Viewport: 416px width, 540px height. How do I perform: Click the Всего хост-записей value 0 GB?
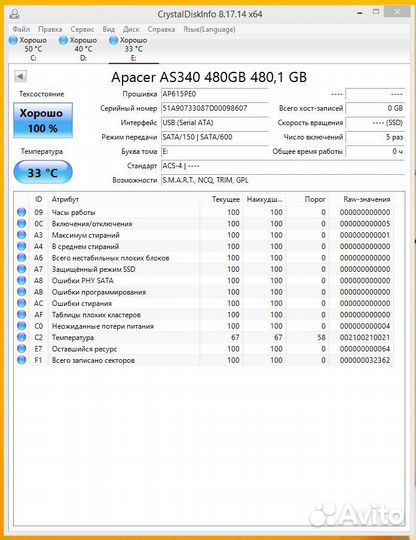coord(375,108)
